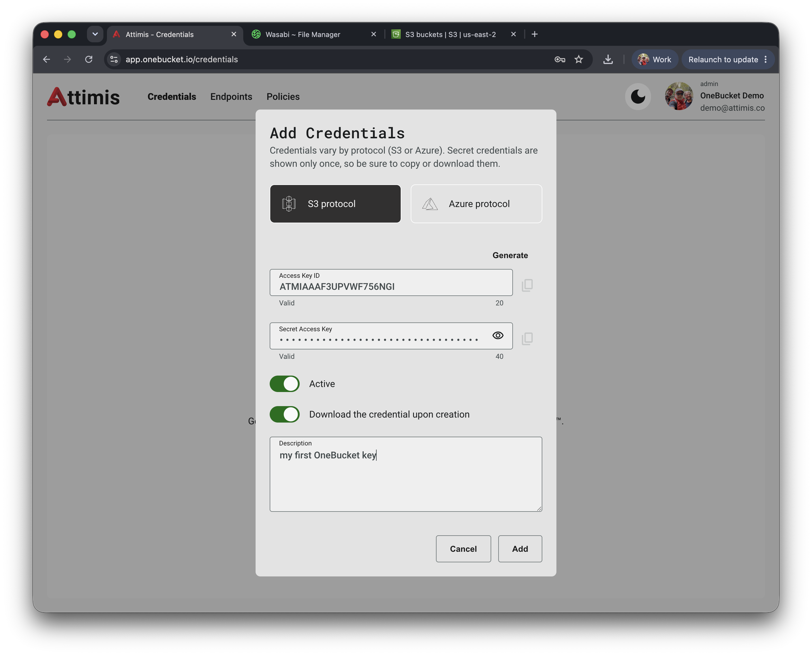Copy the Access Key ID value
This screenshot has width=812, height=656.
(x=527, y=285)
